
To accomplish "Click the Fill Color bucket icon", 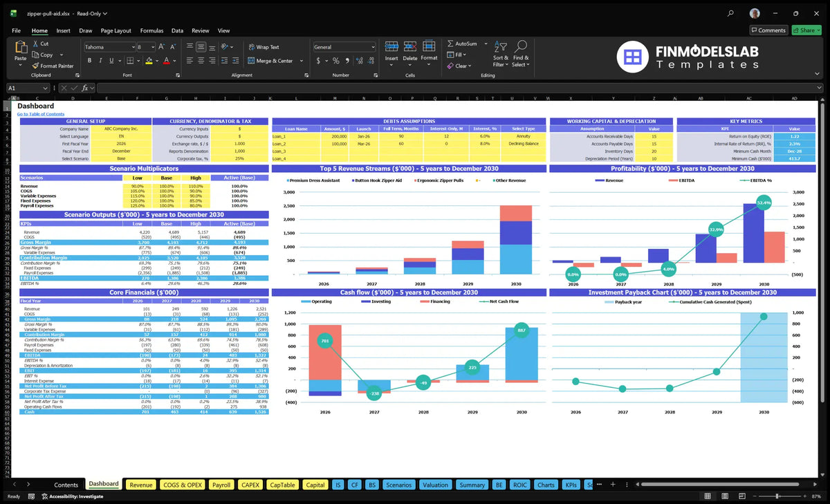I will click(149, 61).
